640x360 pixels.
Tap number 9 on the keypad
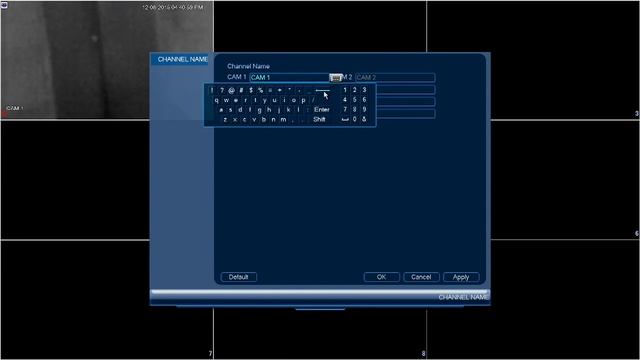pos(364,109)
